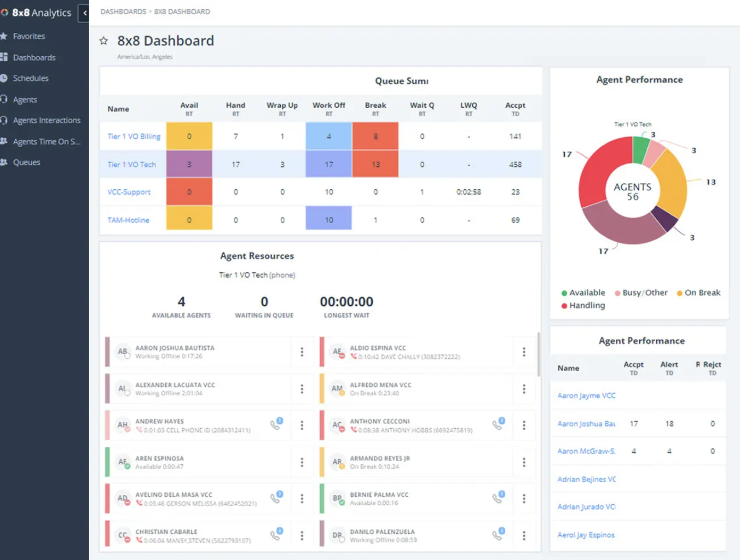Open the Tier 1 VO Billing queue link
Screen dimensions: 740x560
[134, 136]
